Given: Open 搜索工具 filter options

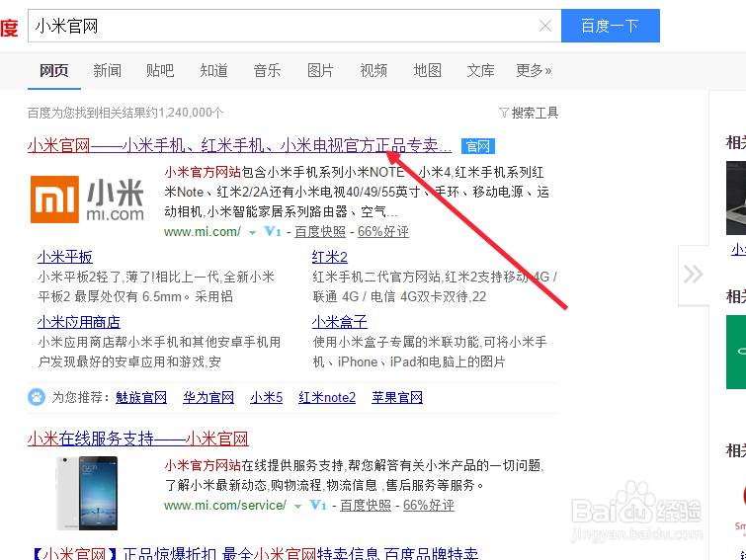Looking at the screenshot, I should (x=529, y=113).
